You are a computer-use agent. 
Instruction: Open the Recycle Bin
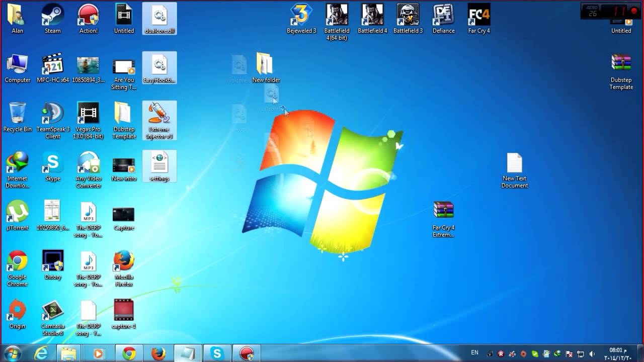click(x=17, y=113)
